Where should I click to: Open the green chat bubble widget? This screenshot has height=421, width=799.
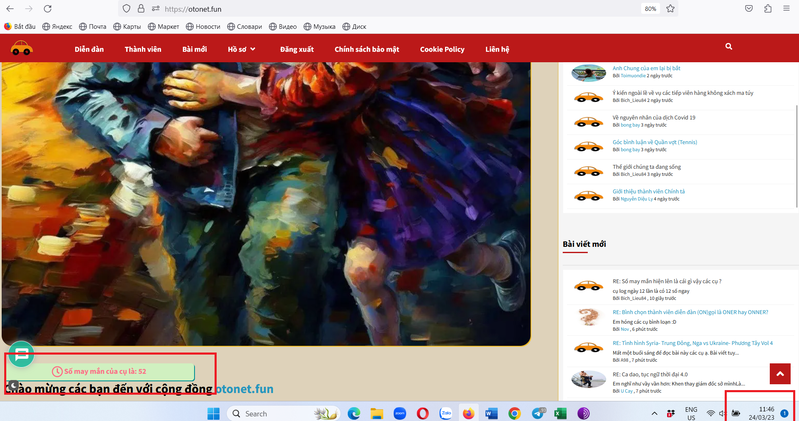click(21, 354)
